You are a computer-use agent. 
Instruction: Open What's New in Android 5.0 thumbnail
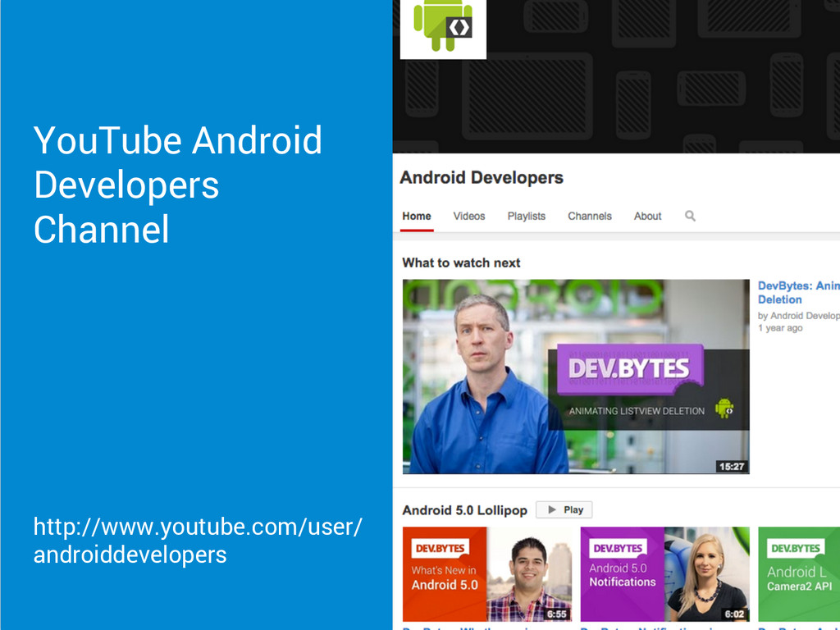pos(487,573)
